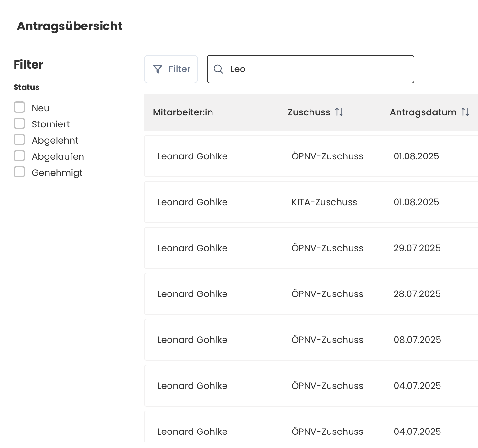Open the request dated 08.07.2025

pos(417,340)
